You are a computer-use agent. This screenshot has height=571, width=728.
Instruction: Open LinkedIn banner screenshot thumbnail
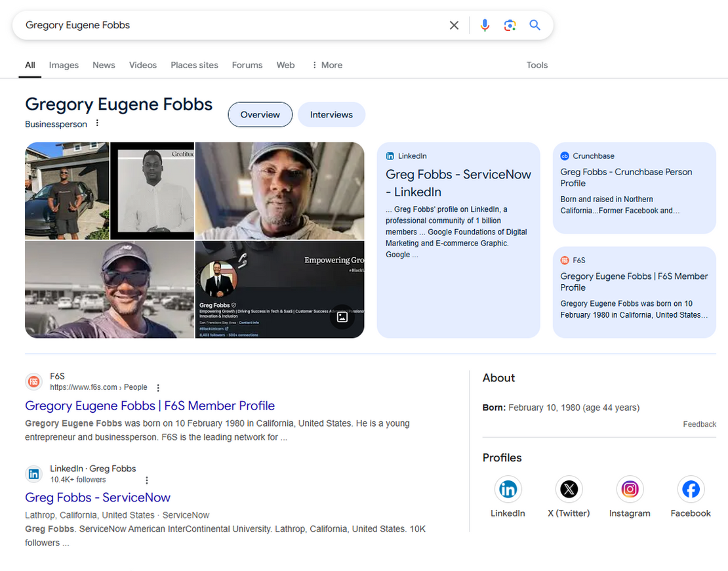click(x=279, y=289)
